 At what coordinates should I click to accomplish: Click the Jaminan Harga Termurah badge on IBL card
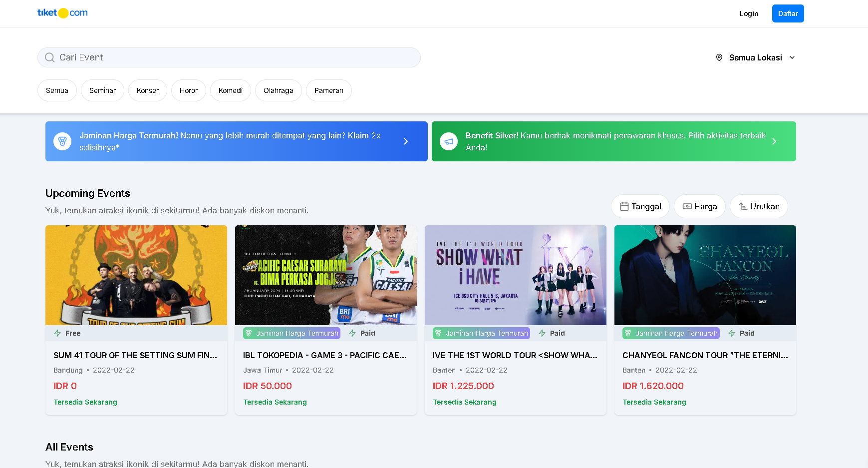click(x=291, y=333)
